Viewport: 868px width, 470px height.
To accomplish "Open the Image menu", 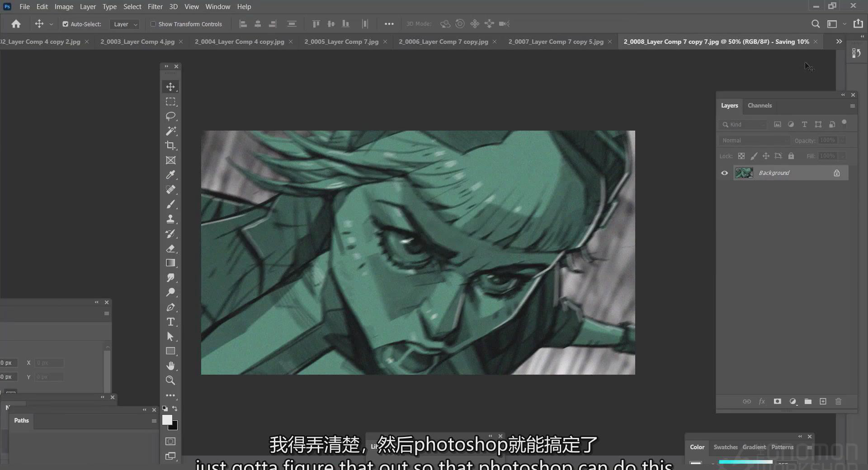I will (64, 7).
